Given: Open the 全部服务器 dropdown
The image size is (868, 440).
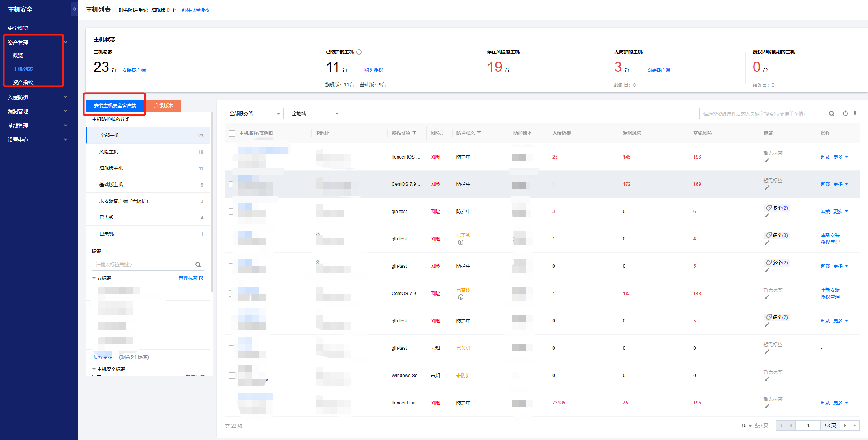Looking at the screenshot, I should click(x=254, y=114).
